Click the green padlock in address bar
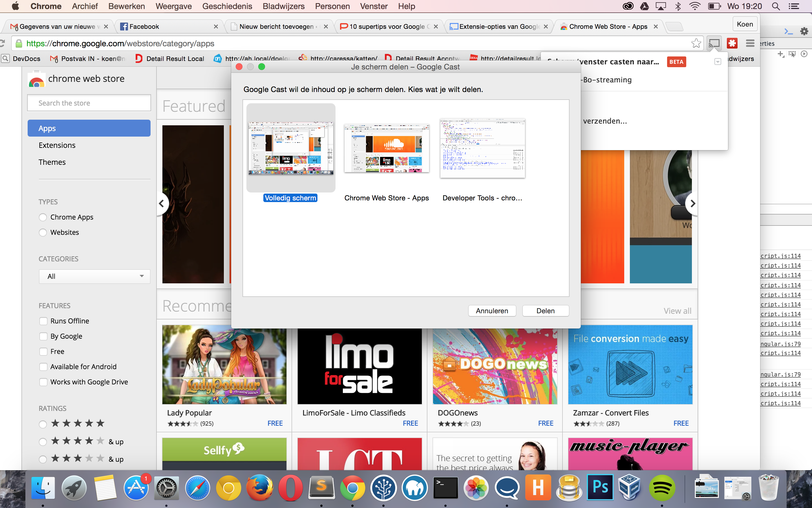Image resolution: width=812 pixels, height=508 pixels. tap(19, 44)
